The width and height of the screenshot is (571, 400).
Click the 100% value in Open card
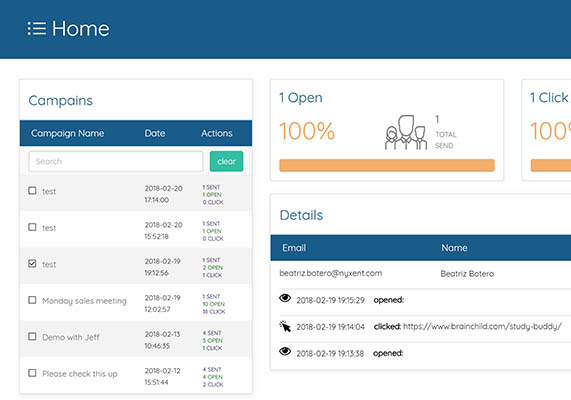tap(307, 131)
